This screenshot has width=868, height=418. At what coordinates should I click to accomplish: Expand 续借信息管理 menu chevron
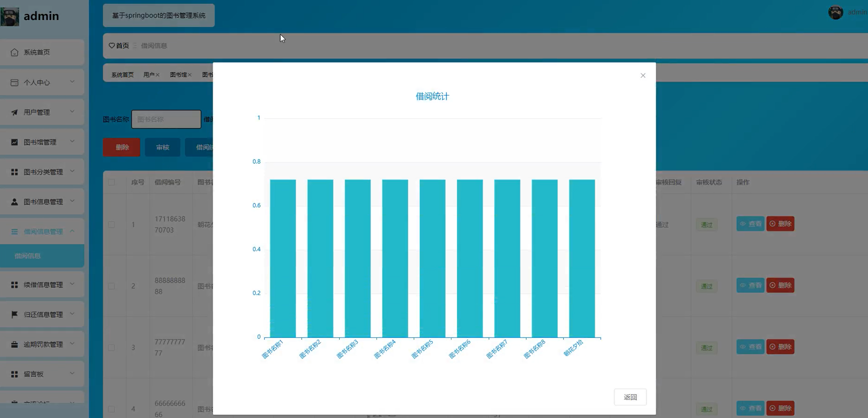(x=72, y=283)
